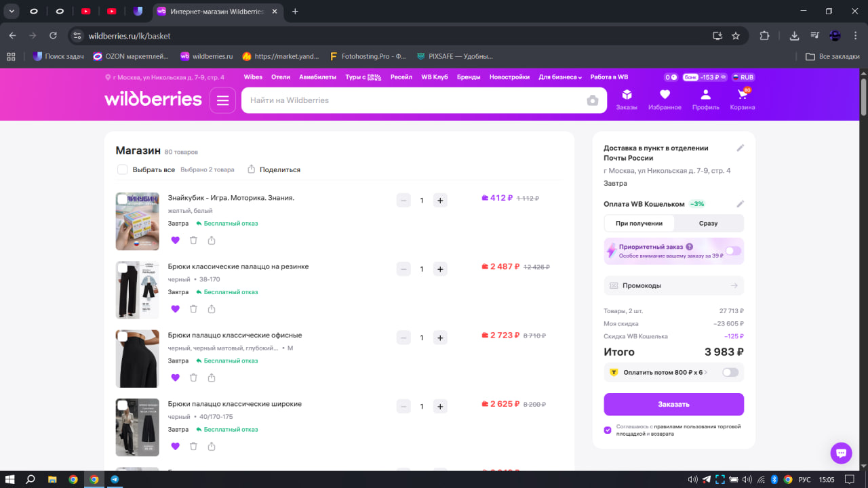Screen dimensions: 868x488
Task: Share the Знайкубик item
Action: (x=212, y=240)
